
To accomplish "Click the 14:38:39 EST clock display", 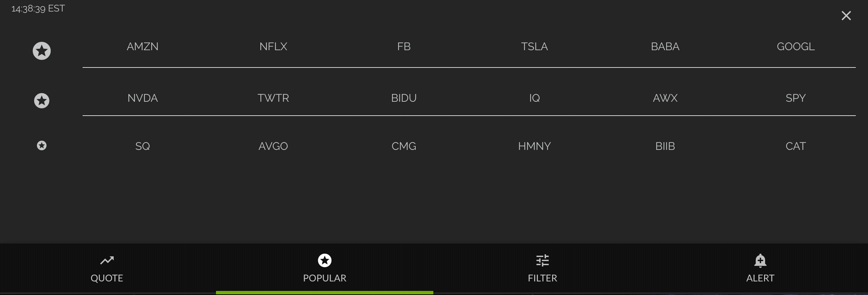I will (38, 8).
